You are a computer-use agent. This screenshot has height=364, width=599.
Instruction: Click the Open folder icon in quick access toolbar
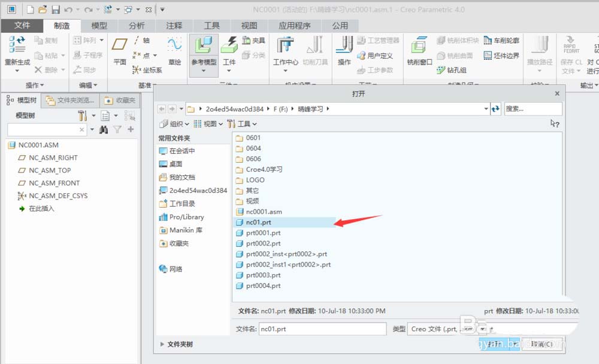click(x=43, y=10)
